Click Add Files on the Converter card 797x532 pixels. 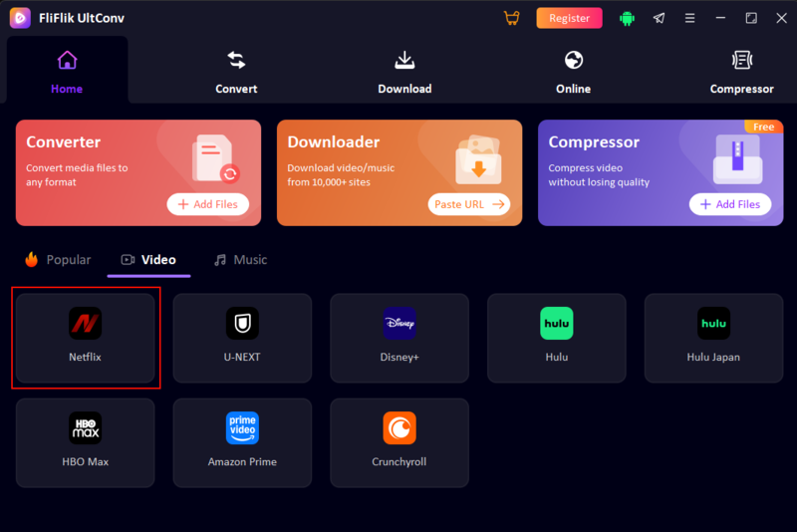[x=208, y=204]
